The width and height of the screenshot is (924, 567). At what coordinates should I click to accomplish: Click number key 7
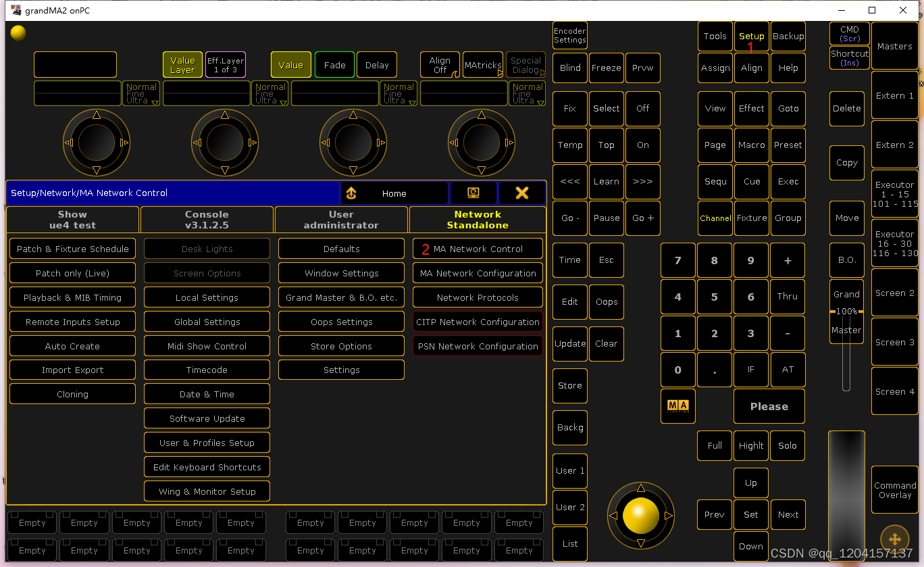pyautogui.click(x=677, y=260)
